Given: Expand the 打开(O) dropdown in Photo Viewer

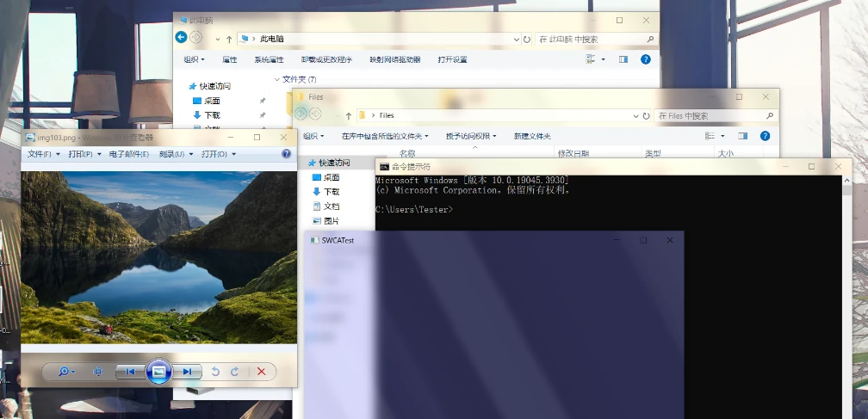Looking at the screenshot, I should click(218, 154).
